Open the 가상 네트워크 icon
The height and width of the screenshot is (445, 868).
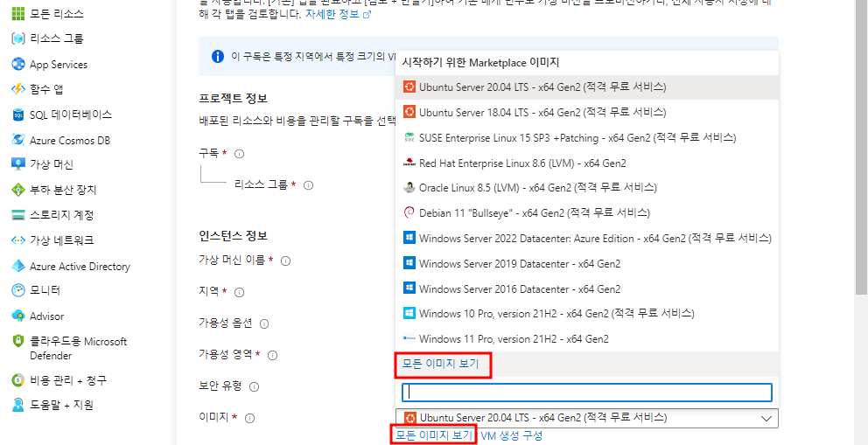pos(18,240)
